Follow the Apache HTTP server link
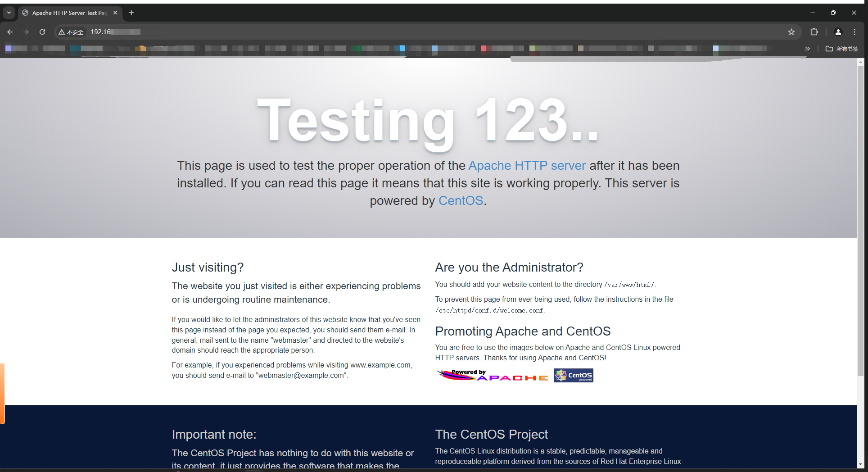 point(527,166)
